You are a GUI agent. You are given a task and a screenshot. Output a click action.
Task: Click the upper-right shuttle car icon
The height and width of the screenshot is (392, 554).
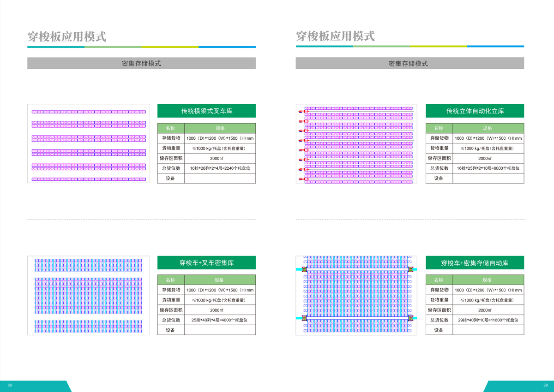[x=410, y=269]
